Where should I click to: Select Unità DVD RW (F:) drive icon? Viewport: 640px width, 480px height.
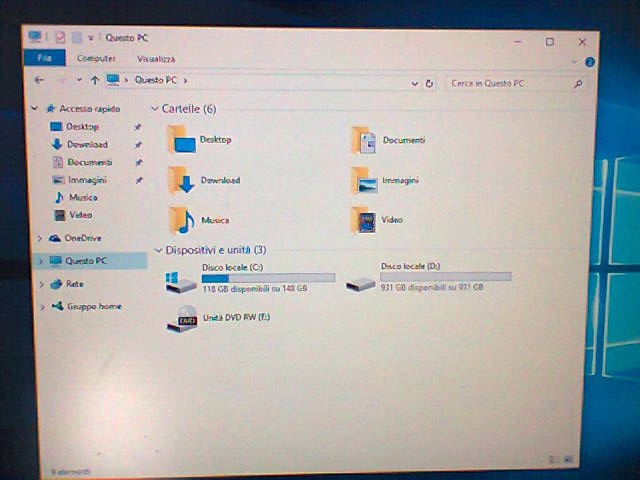[x=182, y=320]
